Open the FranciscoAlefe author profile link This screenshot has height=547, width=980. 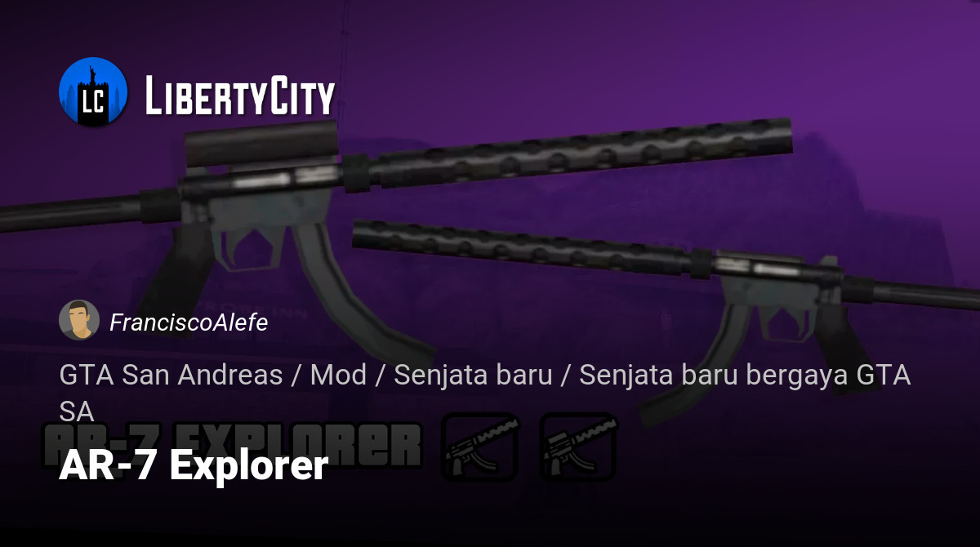click(189, 322)
